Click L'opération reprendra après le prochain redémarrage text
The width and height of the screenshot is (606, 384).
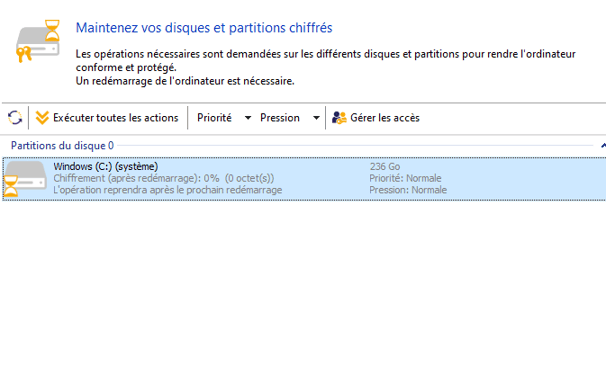[168, 190]
